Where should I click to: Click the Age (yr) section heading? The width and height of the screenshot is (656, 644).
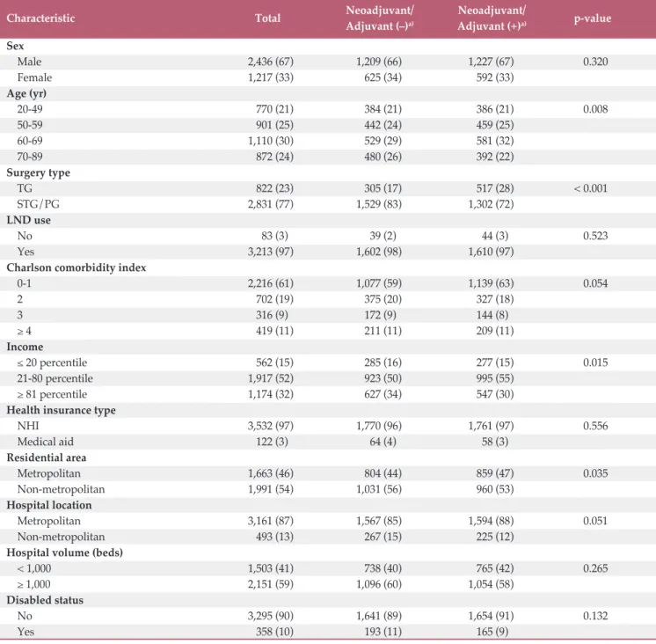click(x=26, y=93)
